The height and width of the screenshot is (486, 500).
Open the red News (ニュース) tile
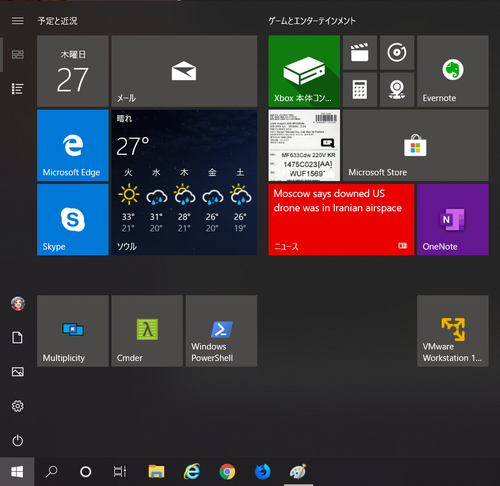341,220
